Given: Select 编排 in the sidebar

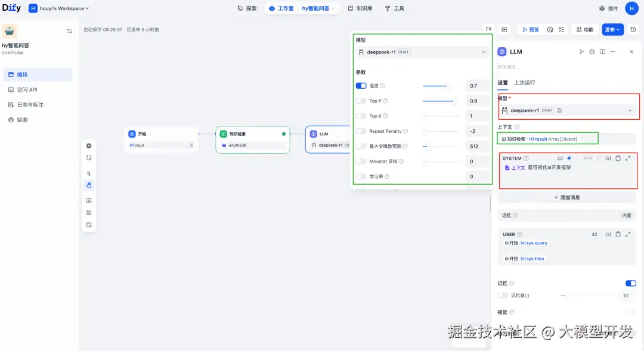Looking at the screenshot, I should click(x=38, y=74).
